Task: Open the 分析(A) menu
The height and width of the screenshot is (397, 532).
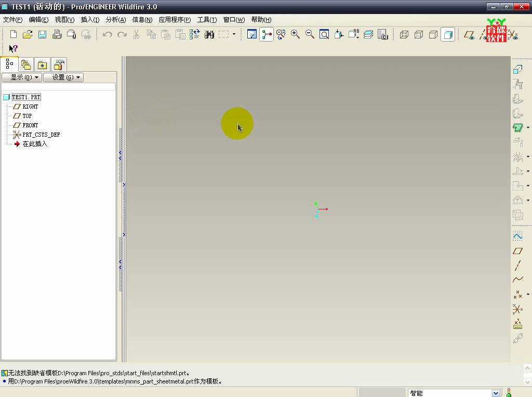Action: [116, 20]
